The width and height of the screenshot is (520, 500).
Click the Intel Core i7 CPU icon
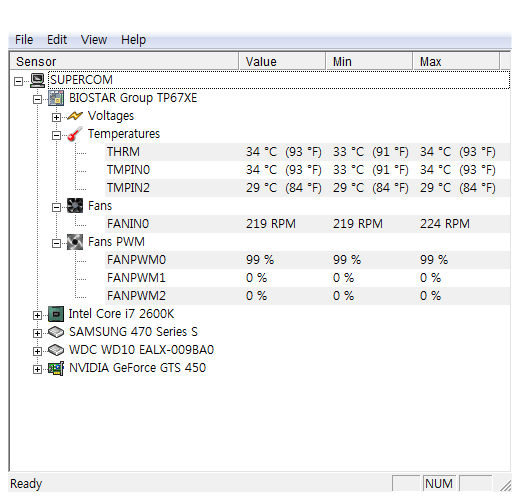pyautogui.click(x=56, y=314)
